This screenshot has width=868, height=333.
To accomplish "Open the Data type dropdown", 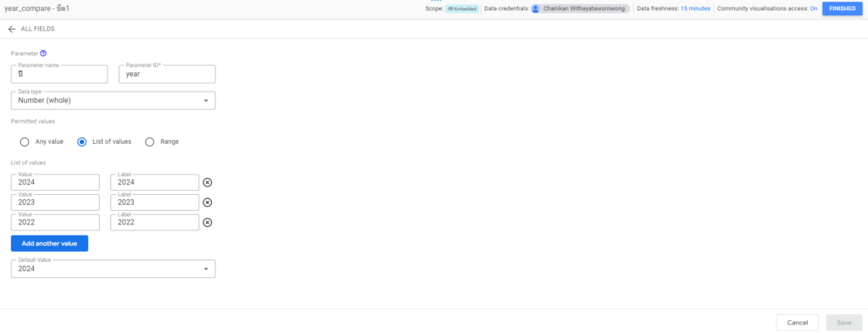I will click(113, 101).
